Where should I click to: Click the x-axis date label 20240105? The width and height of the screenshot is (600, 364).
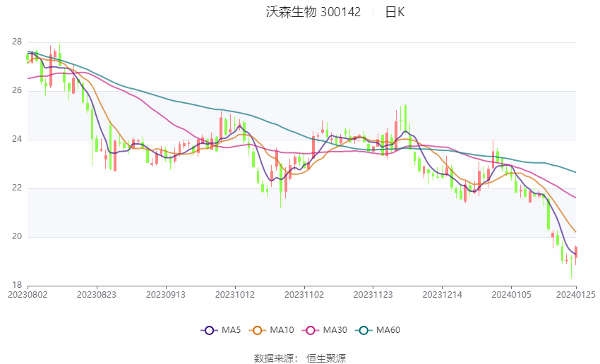(x=511, y=295)
